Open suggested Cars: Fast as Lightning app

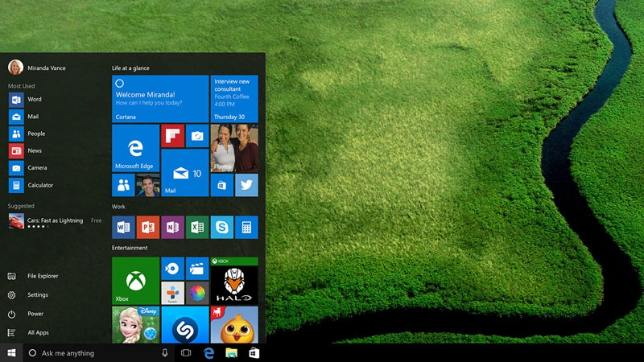pyautogui.click(x=55, y=221)
